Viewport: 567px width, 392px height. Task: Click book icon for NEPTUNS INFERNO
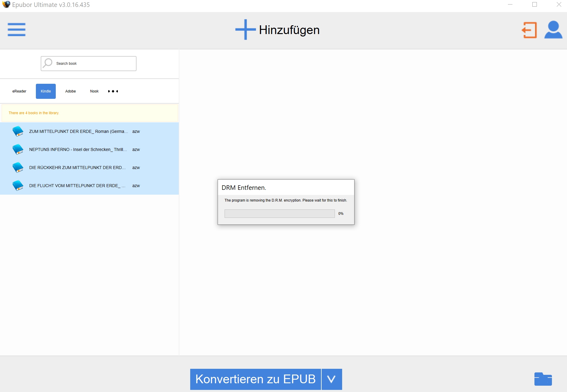[18, 149]
